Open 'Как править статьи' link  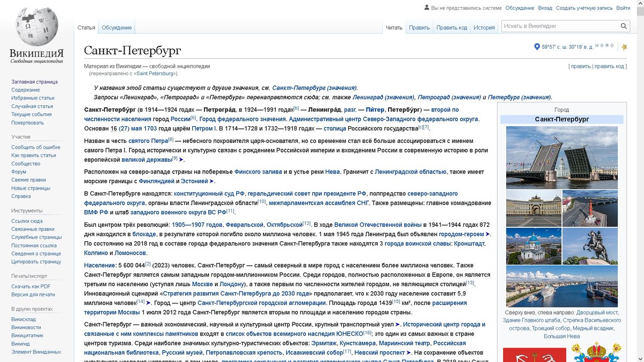(x=34, y=155)
